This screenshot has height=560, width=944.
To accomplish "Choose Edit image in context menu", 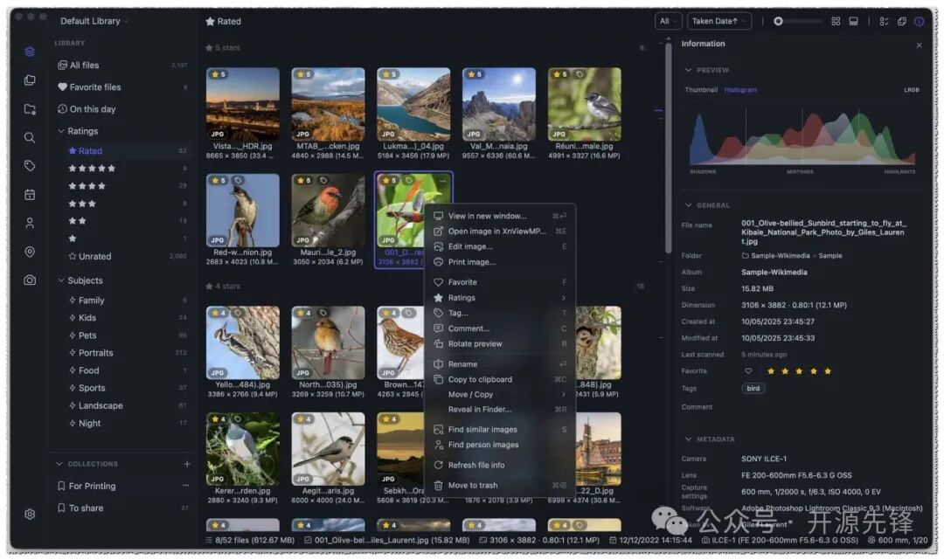I will point(500,246).
